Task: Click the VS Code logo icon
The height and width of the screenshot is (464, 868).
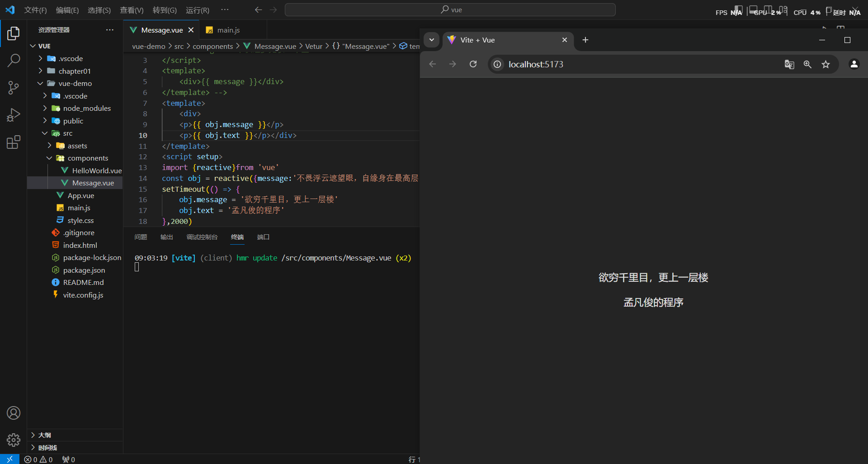Action: (x=10, y=10)
